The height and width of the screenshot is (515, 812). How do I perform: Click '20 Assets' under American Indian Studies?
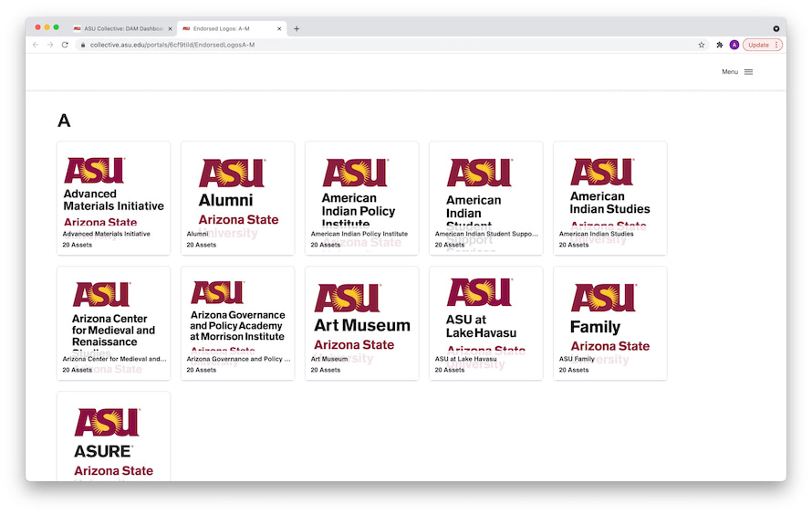574,245
